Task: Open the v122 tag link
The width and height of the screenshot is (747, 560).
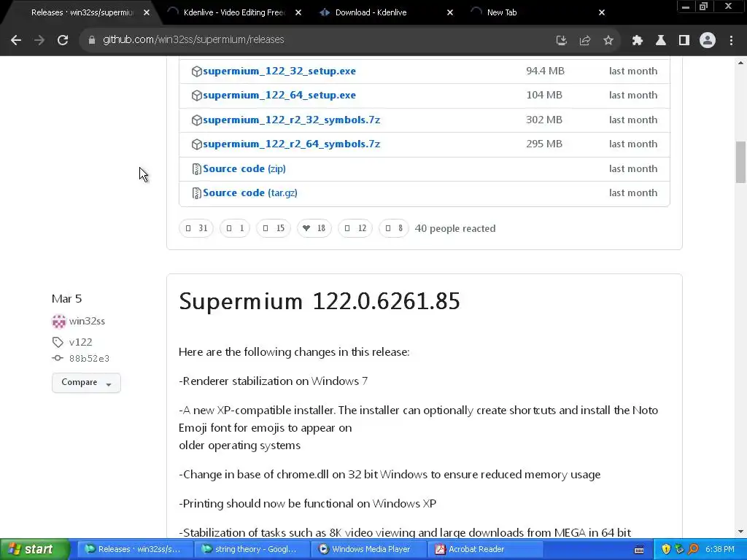Action: [x=80, y=342]
